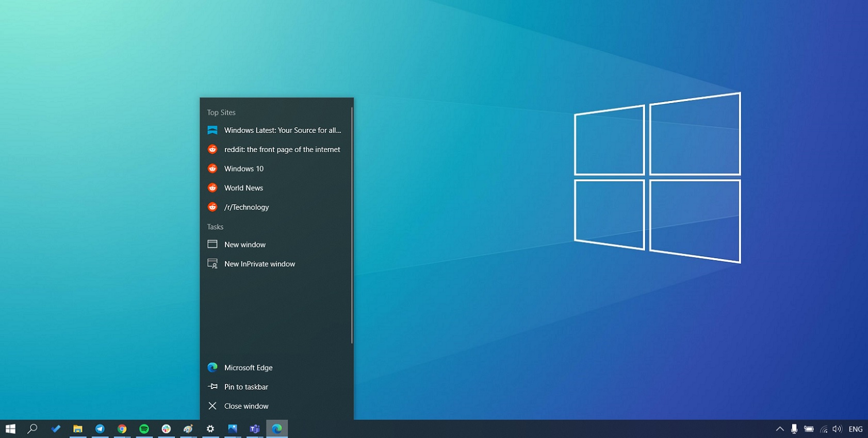This screenshot has height=438, width=868.
Task: Open Photos app from taskbar
Action: click(233, 429)
